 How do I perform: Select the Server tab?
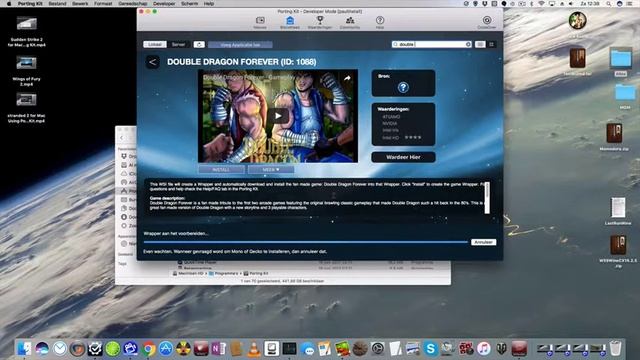[x=178, y=44]
